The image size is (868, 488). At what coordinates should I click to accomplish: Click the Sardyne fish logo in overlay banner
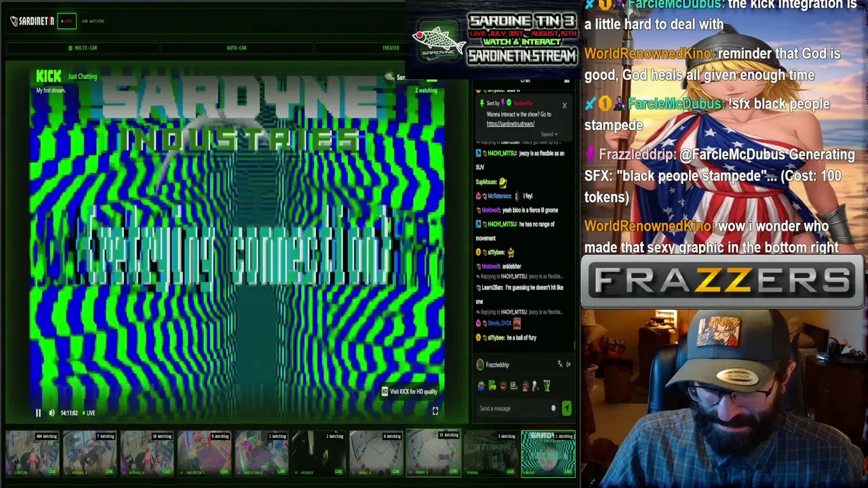(x=439, y=43)
